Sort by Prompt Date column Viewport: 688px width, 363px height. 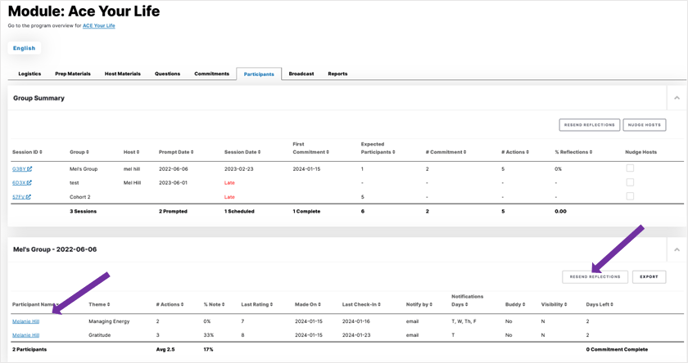192,152
